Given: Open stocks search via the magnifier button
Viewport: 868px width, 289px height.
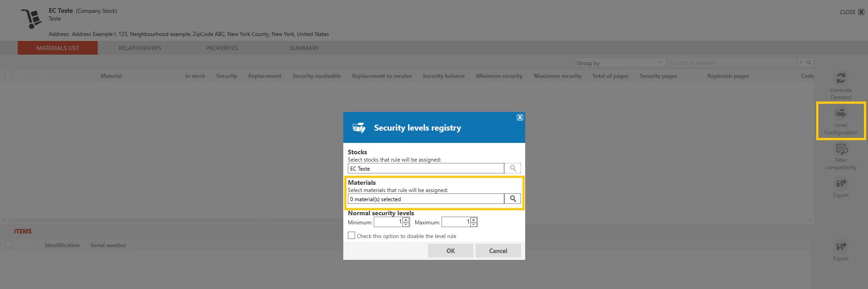Looking at the screenshot, I should pyautogui.click(x=513, y=168).
